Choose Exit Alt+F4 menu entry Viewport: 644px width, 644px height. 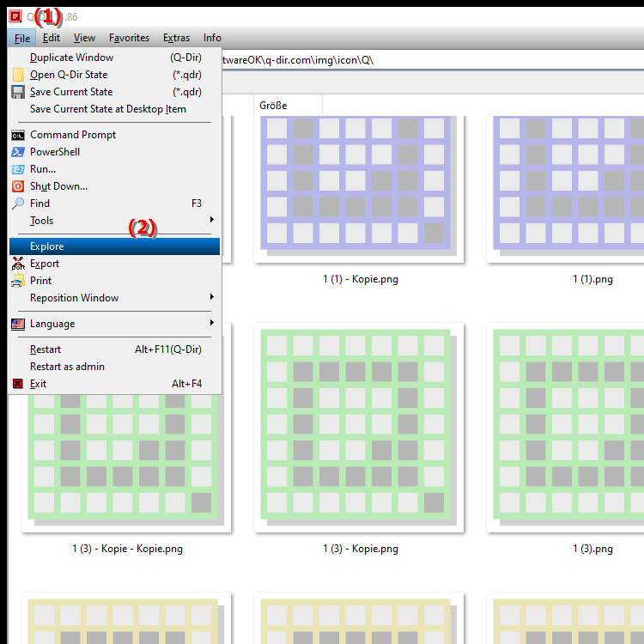click(114, 384)
